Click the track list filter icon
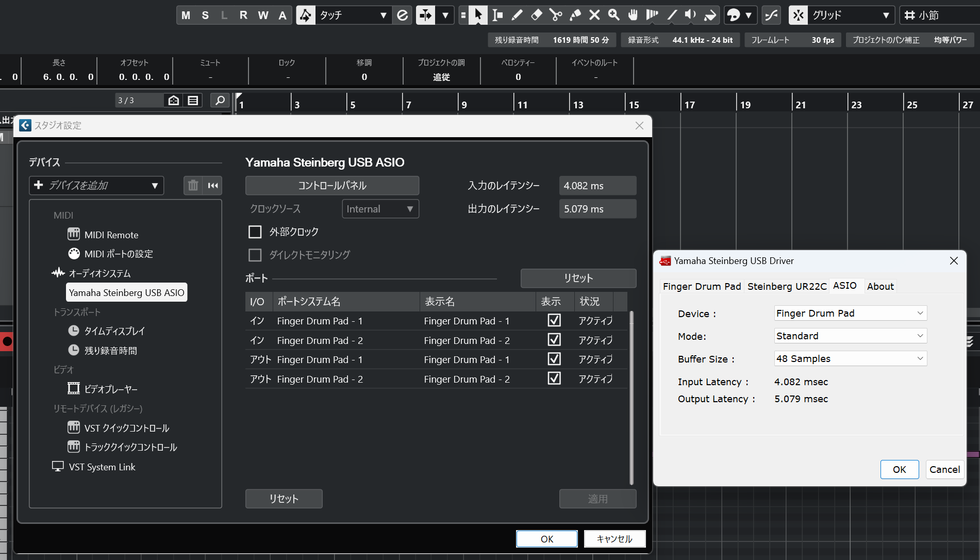The height and width of the screenshot is (560, 980). (x=193, y=100)
